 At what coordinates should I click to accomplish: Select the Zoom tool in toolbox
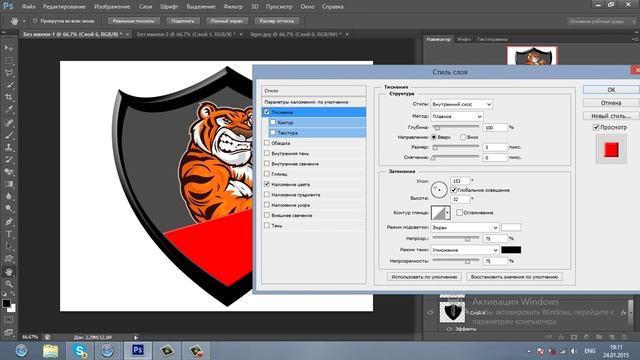pos(9,284)
